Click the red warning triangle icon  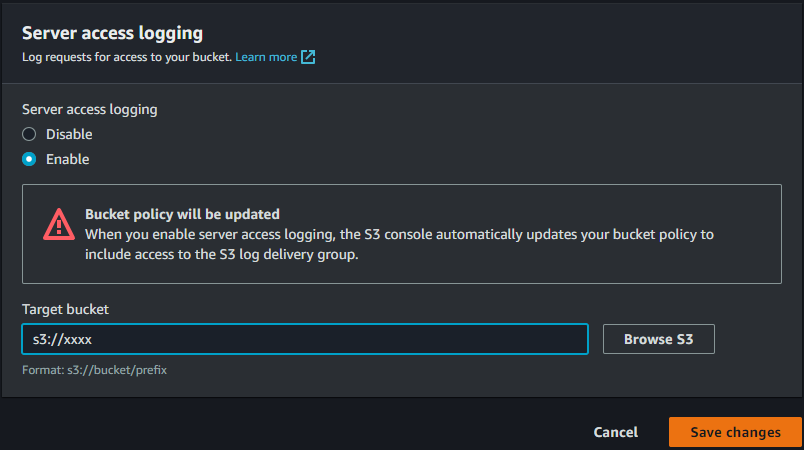click(58, 224)
